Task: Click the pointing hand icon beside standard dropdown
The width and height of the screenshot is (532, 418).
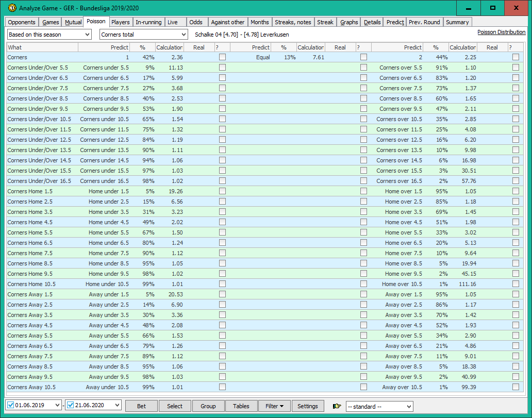Action: [337, 406]
